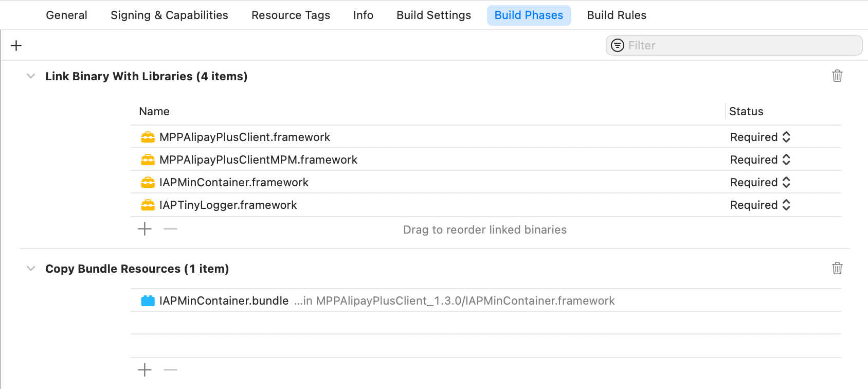Screen dimensions: 868x389
Task: Collapse Copy Bundle Resources section
Action: (31, 269)
